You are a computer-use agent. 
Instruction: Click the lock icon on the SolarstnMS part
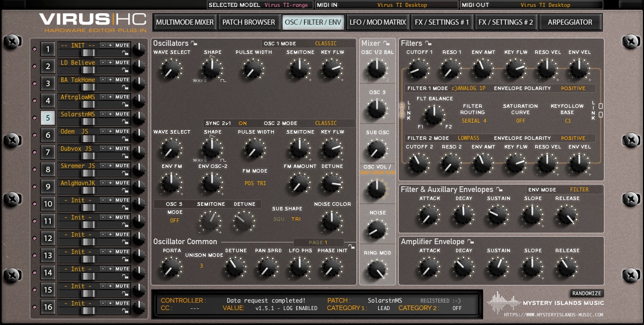pos(125,122)
